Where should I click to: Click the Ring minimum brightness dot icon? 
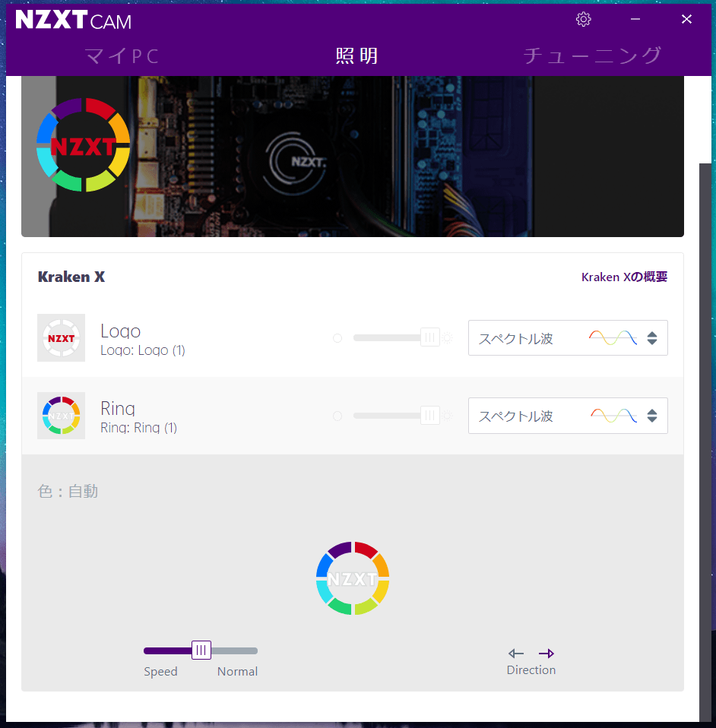pyautogui.click(x=337, y=416)
